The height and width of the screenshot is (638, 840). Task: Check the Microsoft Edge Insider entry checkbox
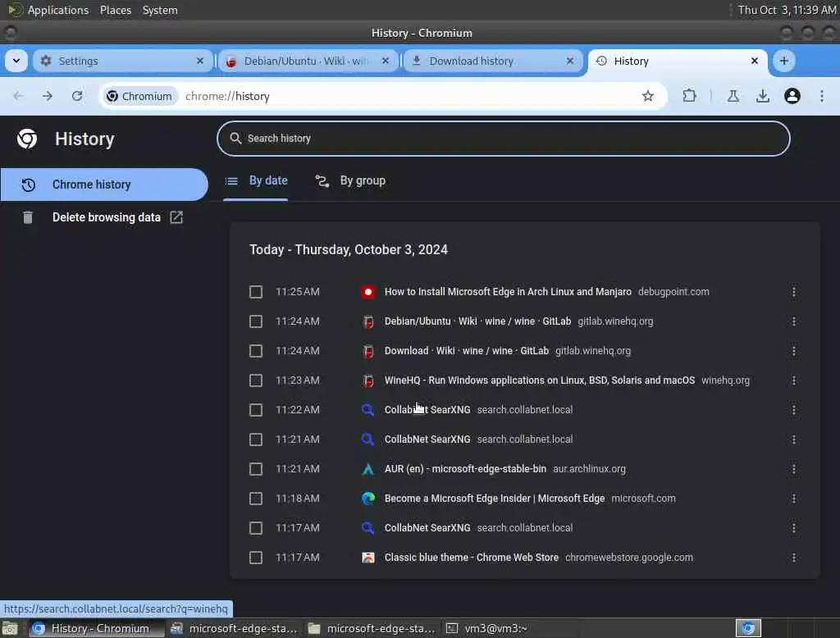click(256, 499)
